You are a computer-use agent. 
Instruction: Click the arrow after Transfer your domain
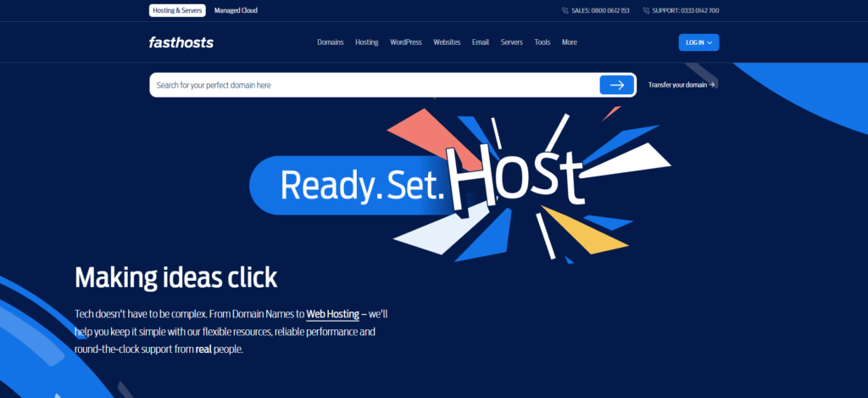point(712,85)
